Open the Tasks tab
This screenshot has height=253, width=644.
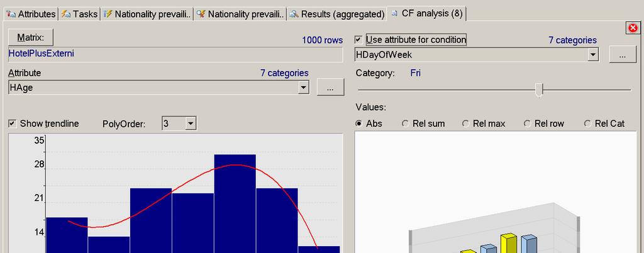click(x=79, y=14)
